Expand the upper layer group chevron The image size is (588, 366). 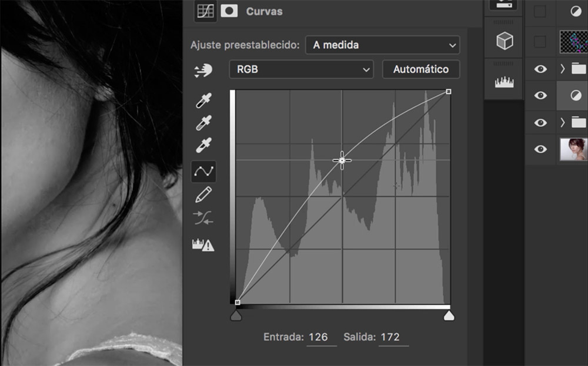coord(562,69)
